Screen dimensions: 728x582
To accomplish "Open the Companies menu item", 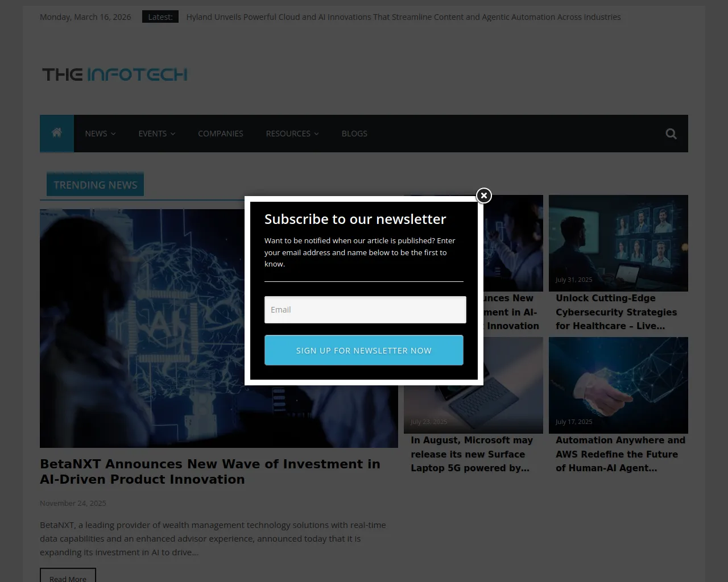I will (221, 134).
